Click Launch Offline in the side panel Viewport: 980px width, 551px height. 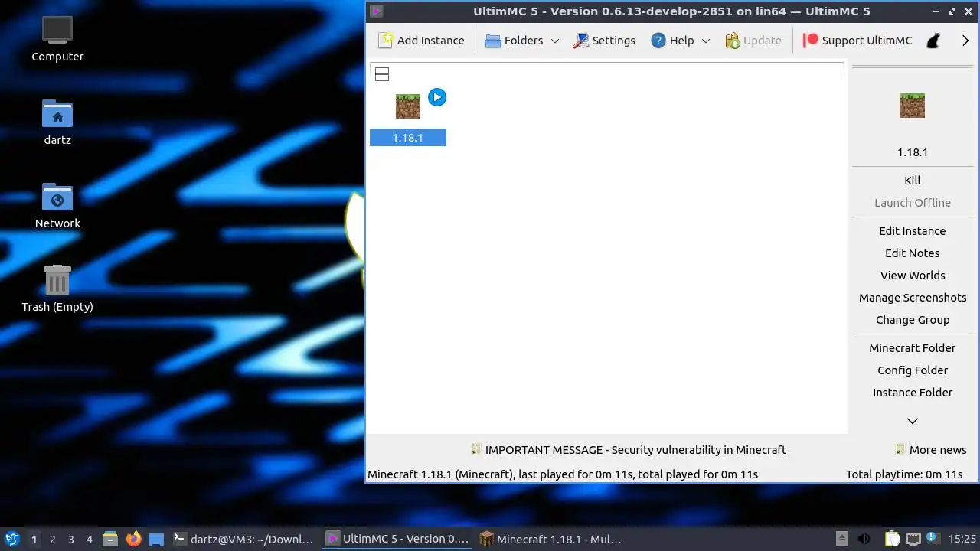(x=913, y=203)
